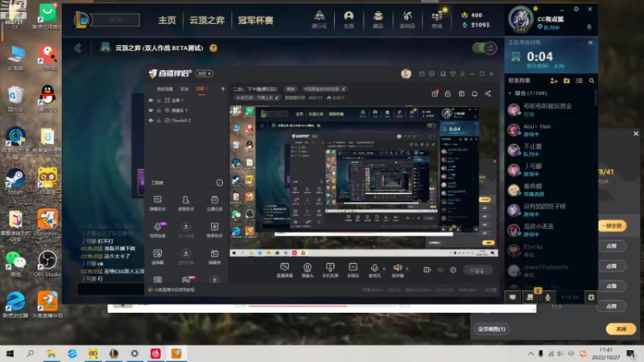
Task: Open the 读弹幕 tool
Action: [157, 257]
